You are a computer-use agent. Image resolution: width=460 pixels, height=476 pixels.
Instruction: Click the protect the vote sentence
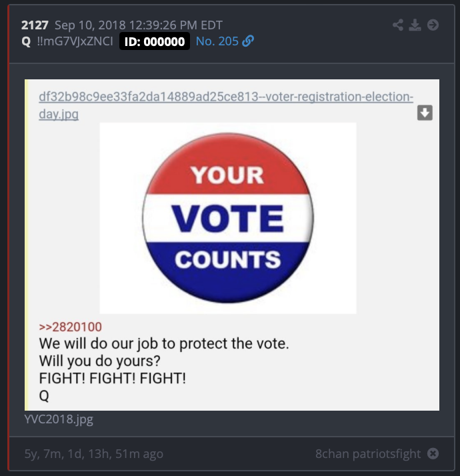[164, 343]
